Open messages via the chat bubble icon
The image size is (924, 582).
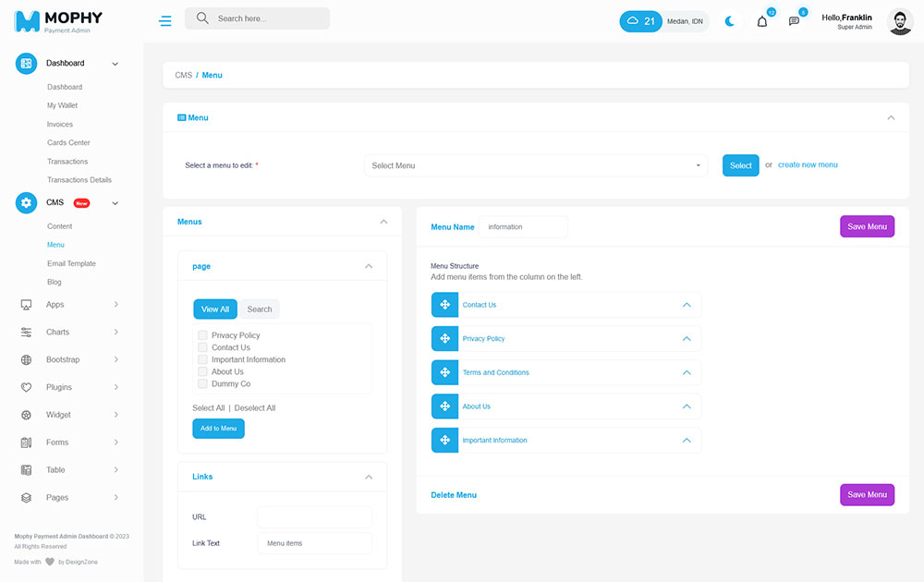tap(794, 21)
